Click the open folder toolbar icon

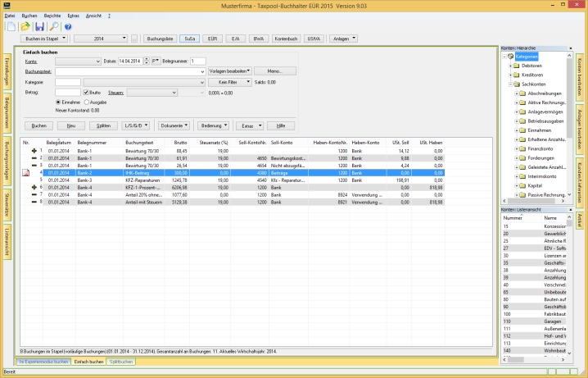tap(25, 27)
